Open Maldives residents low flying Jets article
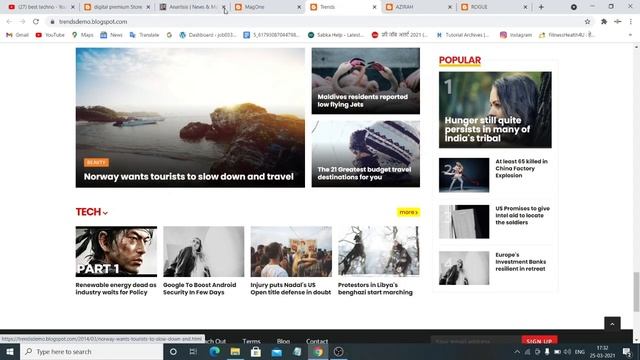The width and height of the screenshot is (640, 360). tap(362, 100)
